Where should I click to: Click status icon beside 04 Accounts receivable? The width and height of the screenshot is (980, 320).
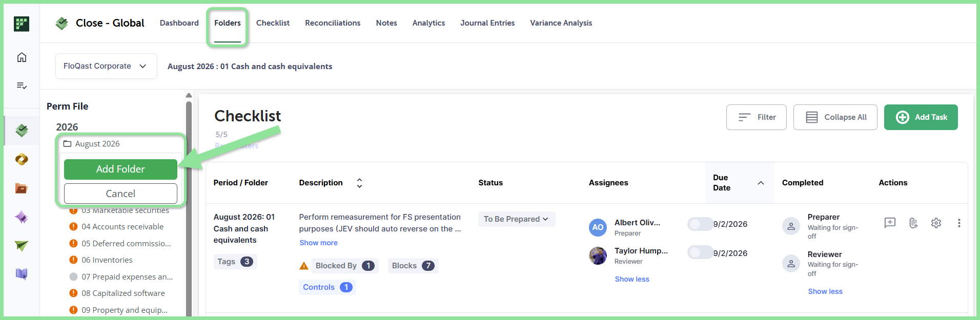73,227
